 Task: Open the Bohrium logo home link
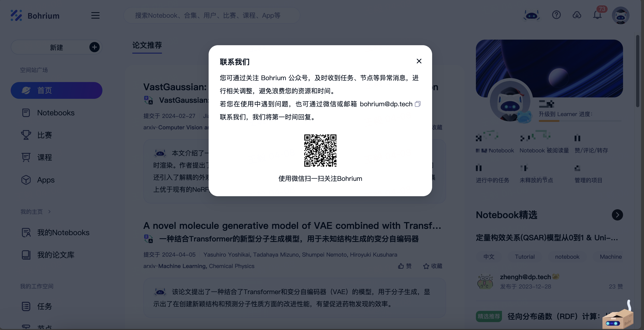pos(35,16)
